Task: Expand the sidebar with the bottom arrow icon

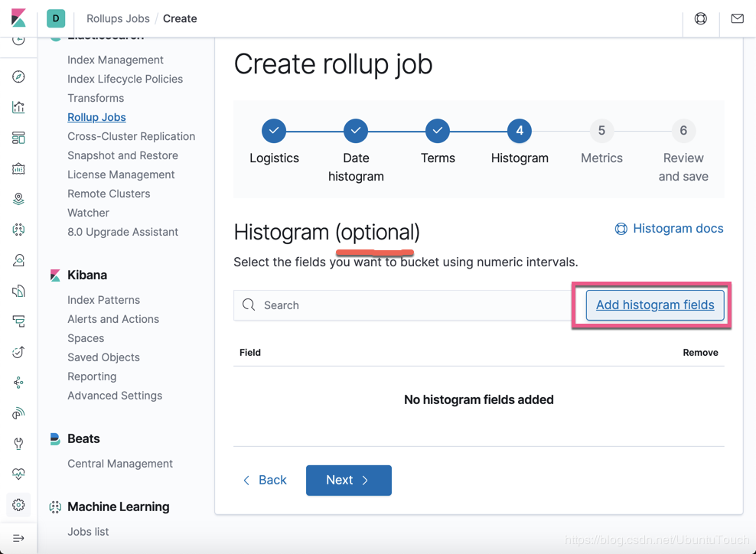Action: click(x=18, y=538)
